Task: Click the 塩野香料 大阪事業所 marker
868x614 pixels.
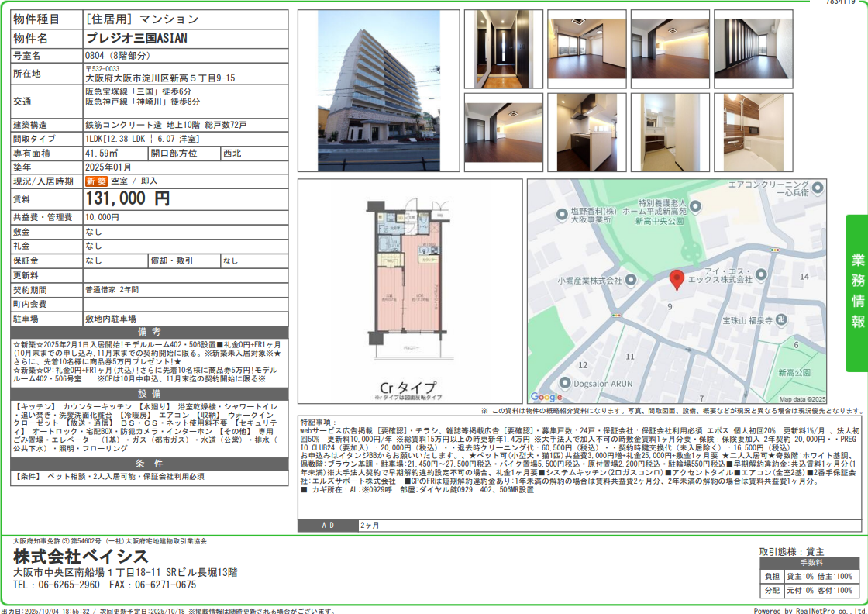Action: click(x=561, y=215)
